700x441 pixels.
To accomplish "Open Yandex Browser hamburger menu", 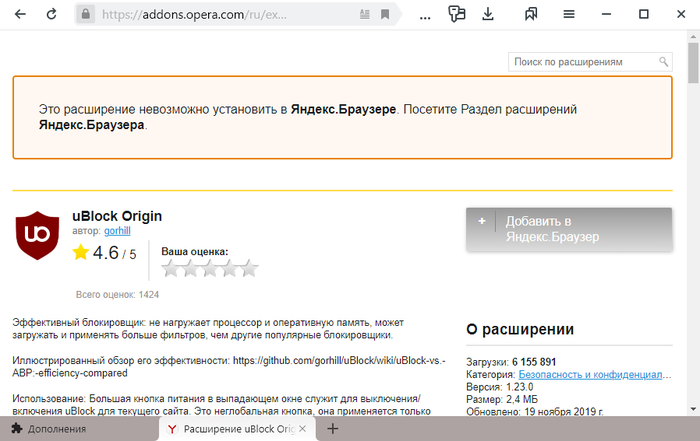I will click(x=569, y=15).
